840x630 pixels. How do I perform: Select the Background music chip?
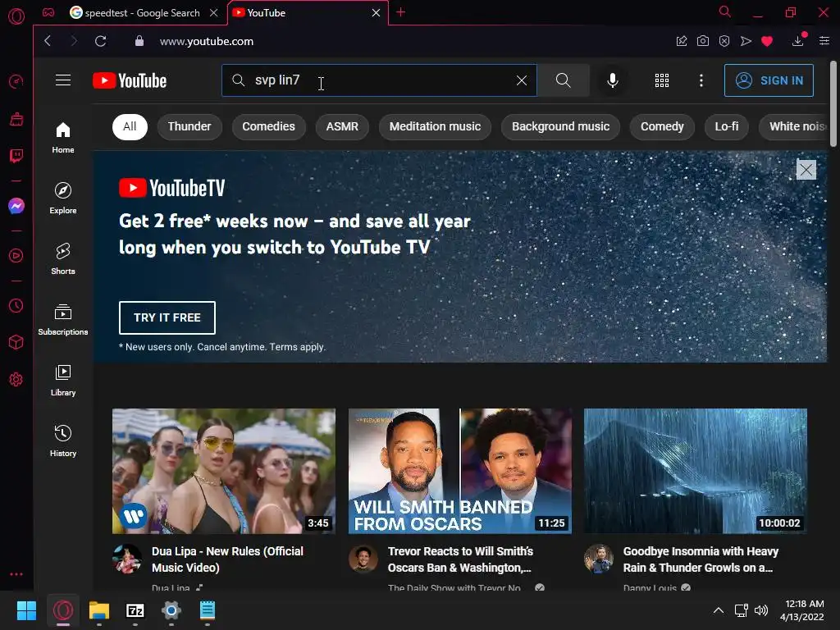pos(560,126)
